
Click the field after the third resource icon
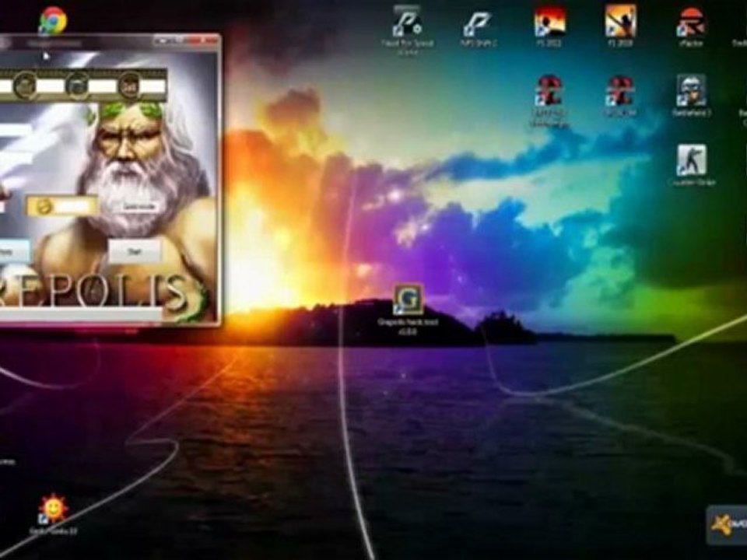point(153,86)
